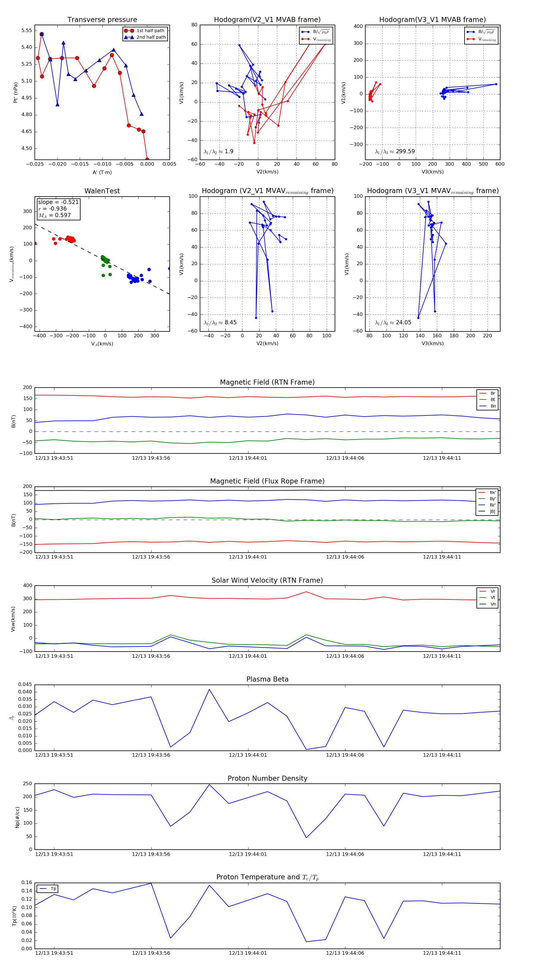This screenshot has height=980, width=535.
Task: Click the 'Transverse pressure' plot title
Action: (x=102, y=20)
